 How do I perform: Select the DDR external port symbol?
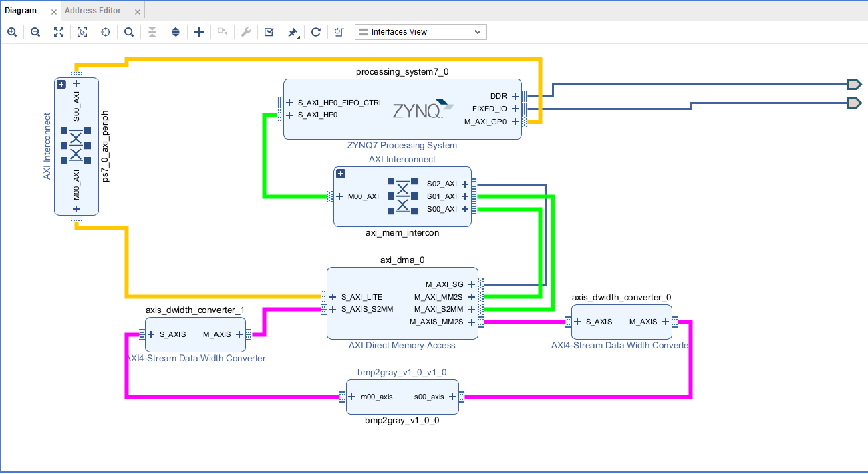point(853,84)
